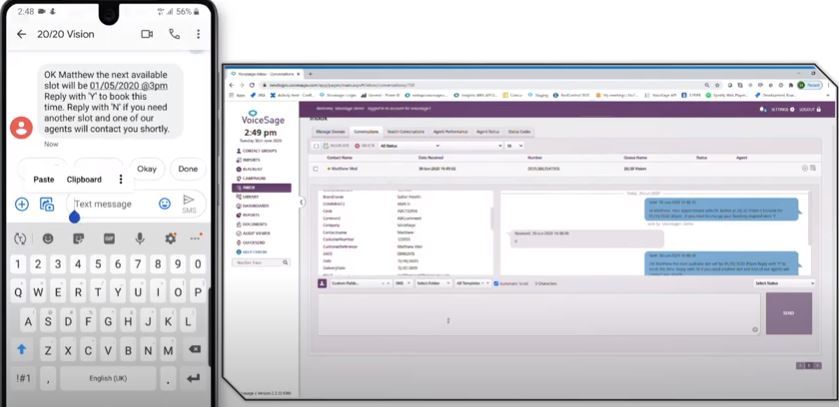Tap the Done quick reply chip
Viewport: 839px width, 407px height.
coord(188,168)
